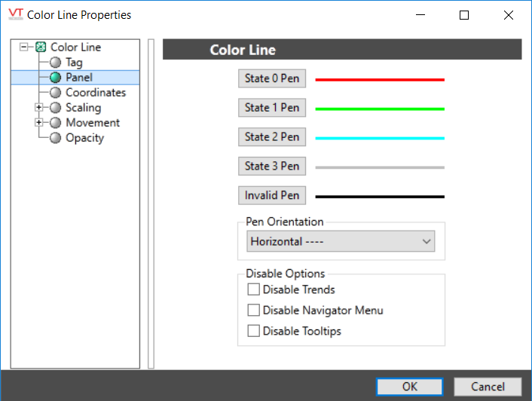Collapse the Color Line root node
The image size is (532, 401).
[x=24, y=47]
